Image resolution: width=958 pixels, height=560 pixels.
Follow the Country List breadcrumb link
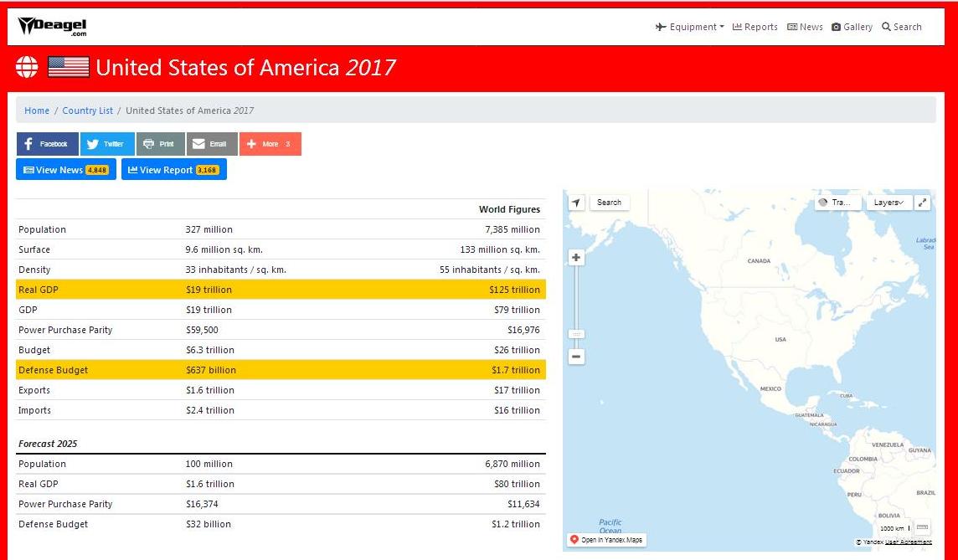[87, 110]
